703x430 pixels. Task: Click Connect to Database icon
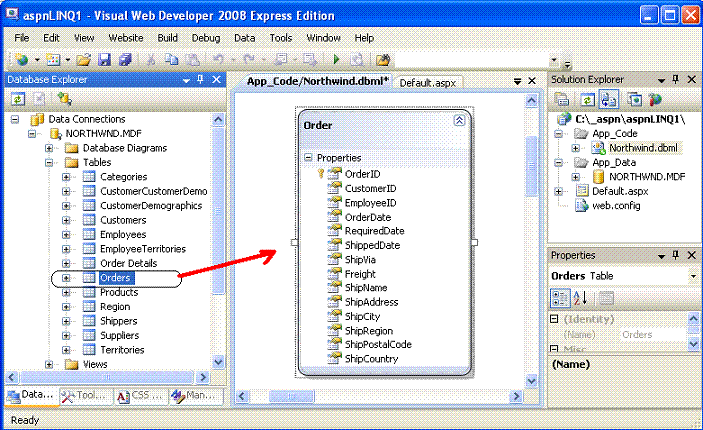[64, 99]
